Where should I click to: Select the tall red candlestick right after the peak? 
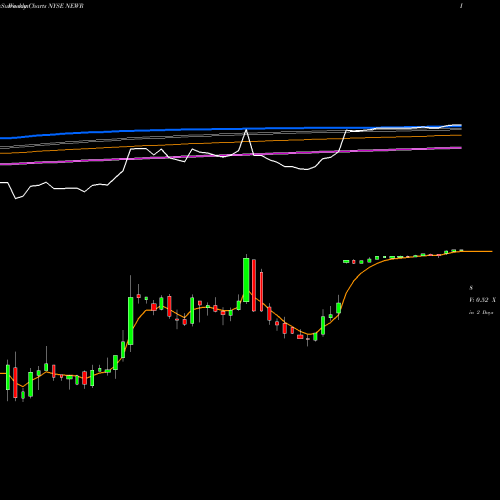(x=254, y=285)
